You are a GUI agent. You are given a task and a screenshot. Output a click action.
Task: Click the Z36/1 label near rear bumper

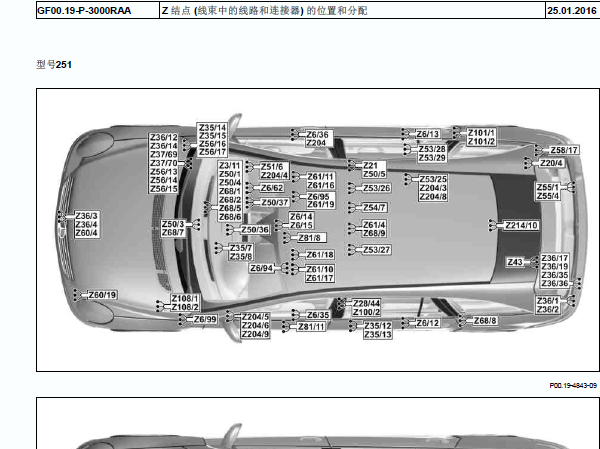[548, 301]
